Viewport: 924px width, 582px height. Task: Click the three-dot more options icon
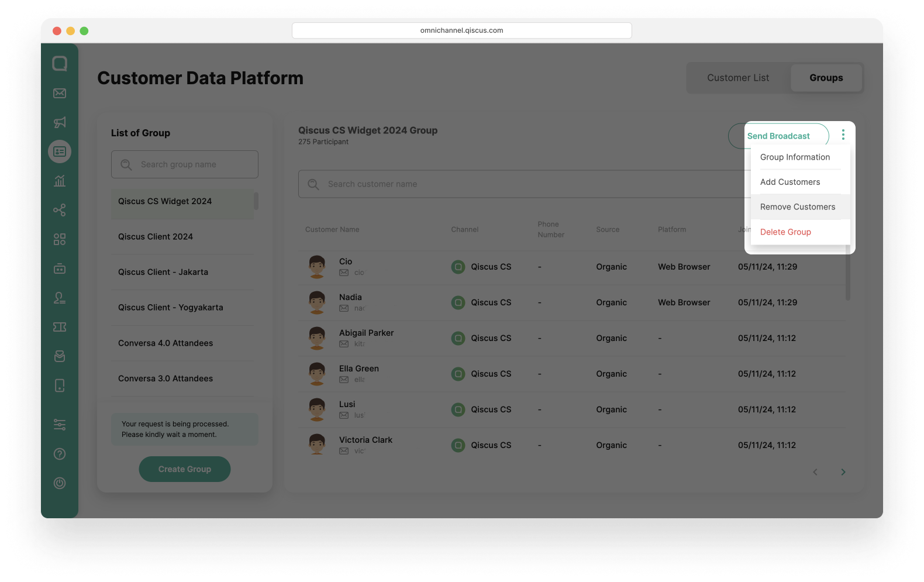pos(843,135)
